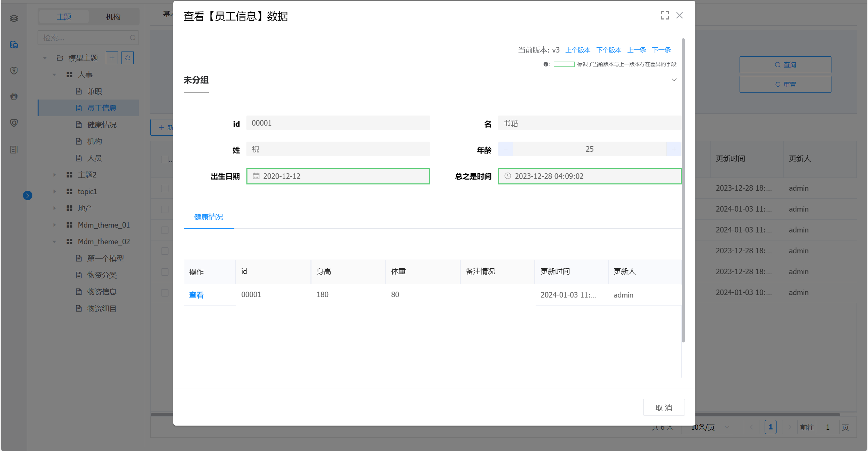Open the 10条/页 page size dropdown
The height and width of the screenshot is (451, 868).
click(707, 427)
